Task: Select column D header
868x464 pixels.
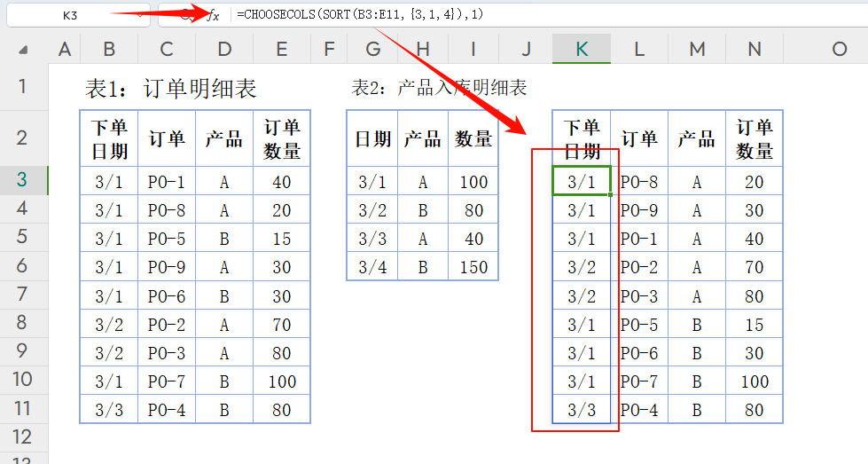Action: pyautogui.click(x=224, y=50)
